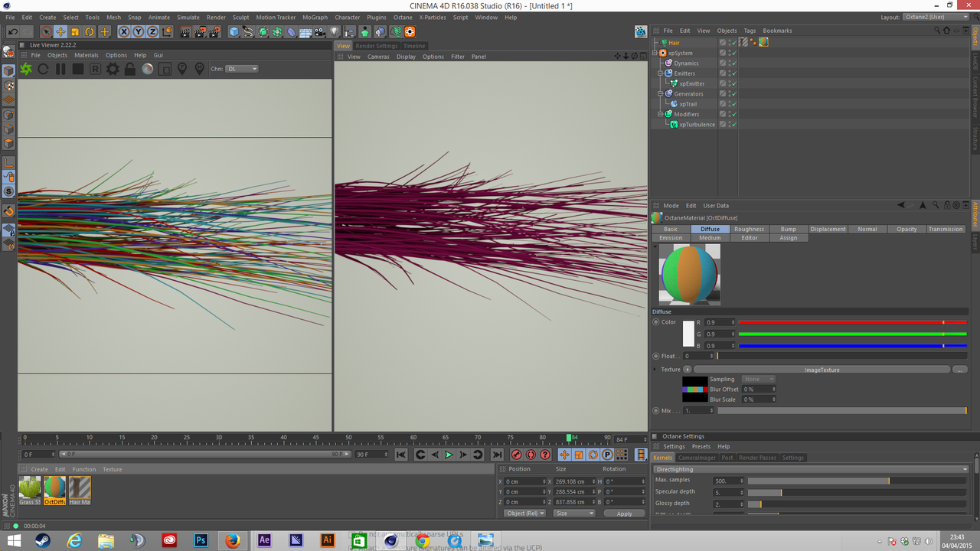980x551 pixels.
Task: Click the light bulb icon in toolbar
Action: (335, 31)
